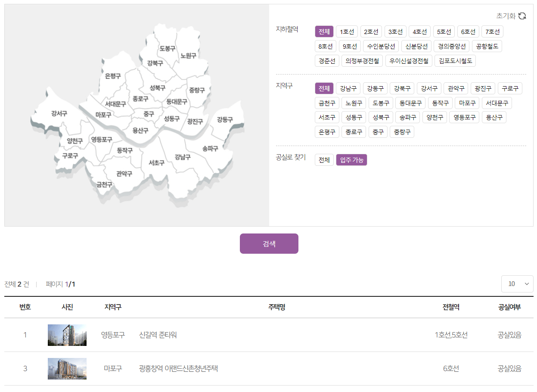Click the 초기화 refresh icon
Image resolution: width=537 pixels, height=392 pixels.
click(523, 16)
